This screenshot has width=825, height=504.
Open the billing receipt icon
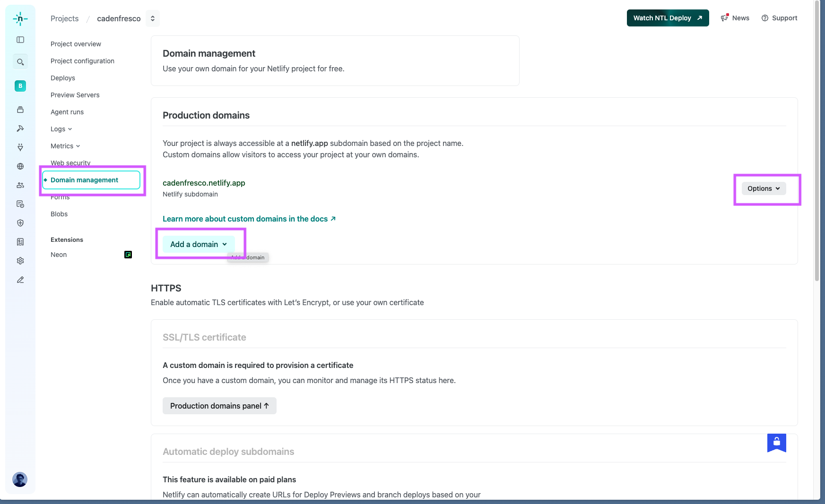tap(20, 241)
